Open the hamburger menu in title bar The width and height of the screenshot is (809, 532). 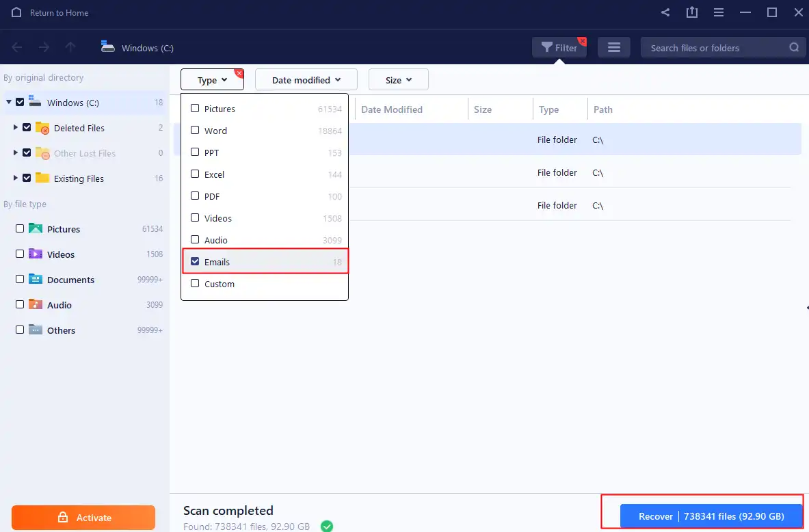click(x=718, y=12)
